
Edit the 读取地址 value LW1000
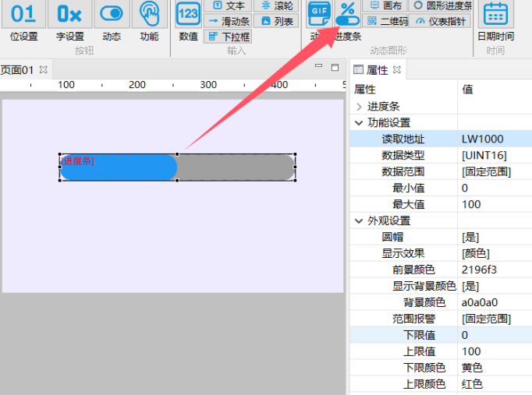495,139
